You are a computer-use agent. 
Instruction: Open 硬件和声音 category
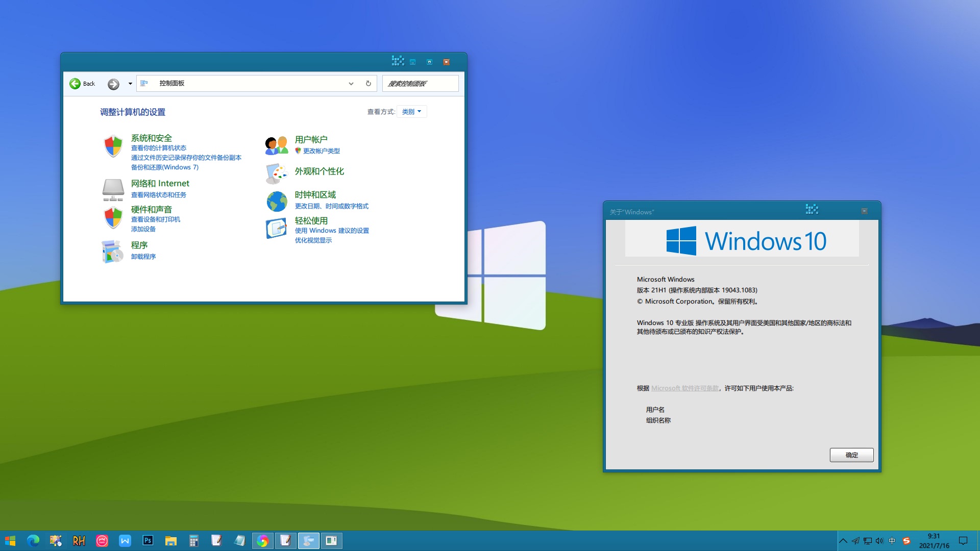click(x=152, y=209)
